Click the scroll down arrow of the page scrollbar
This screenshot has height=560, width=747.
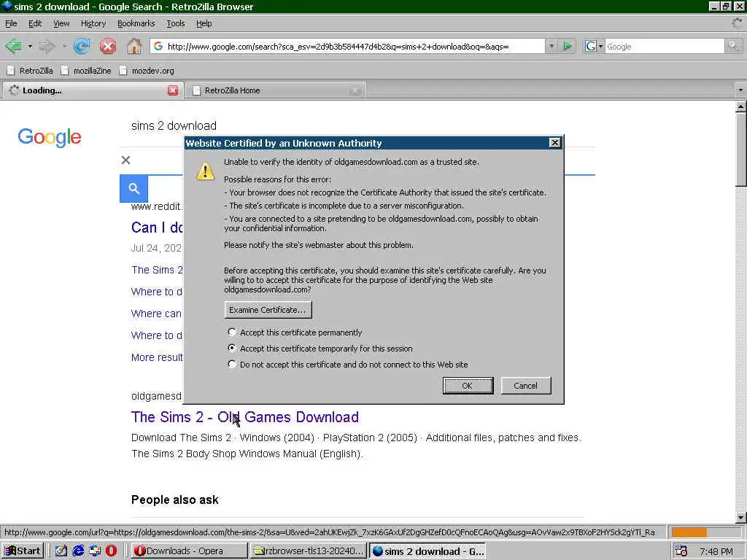pyautogui.click(x=740, y=517)
